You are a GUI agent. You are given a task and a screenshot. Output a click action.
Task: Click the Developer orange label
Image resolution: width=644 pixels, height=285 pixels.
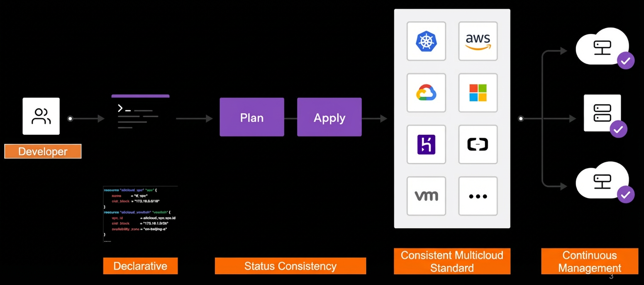tap(43, 151)
